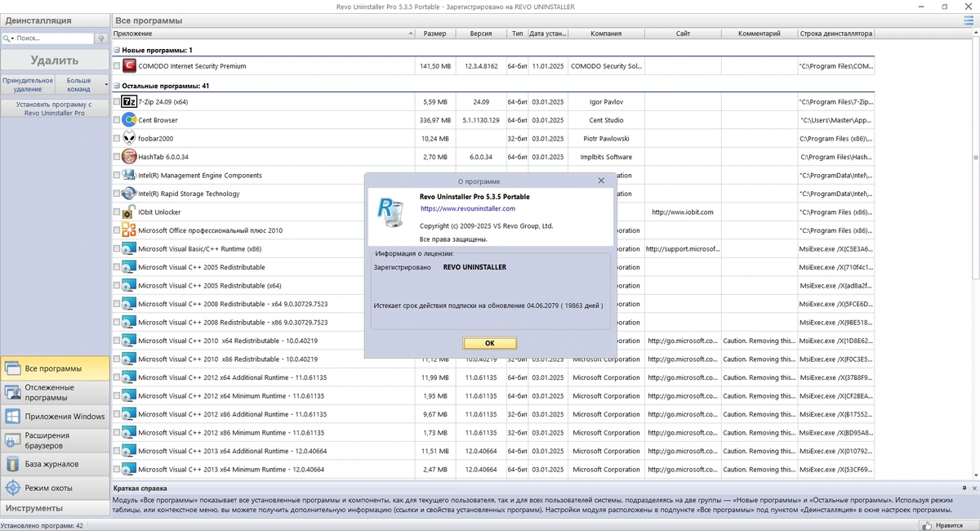Click the Удалить button
The height and width of the screenshot is (531, 980).
[x=55, y=60]
